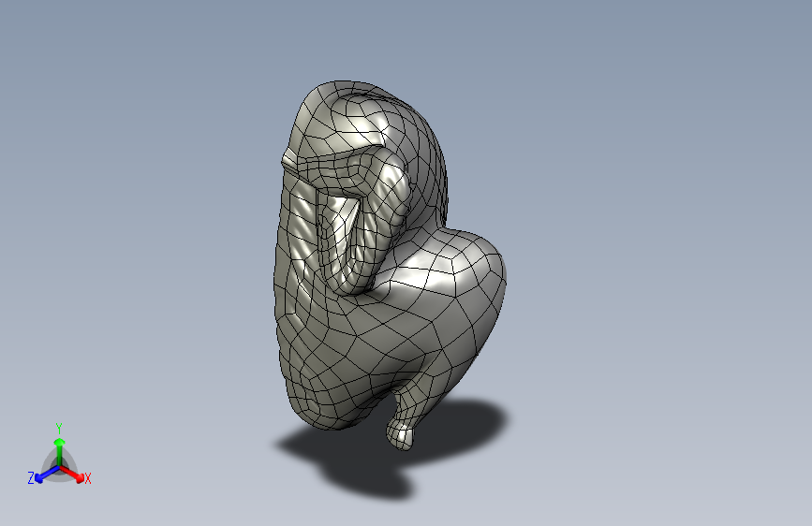
Task: Click the red X axis arrow on triad
Action: pyautogui.click(x=72, y=474)
